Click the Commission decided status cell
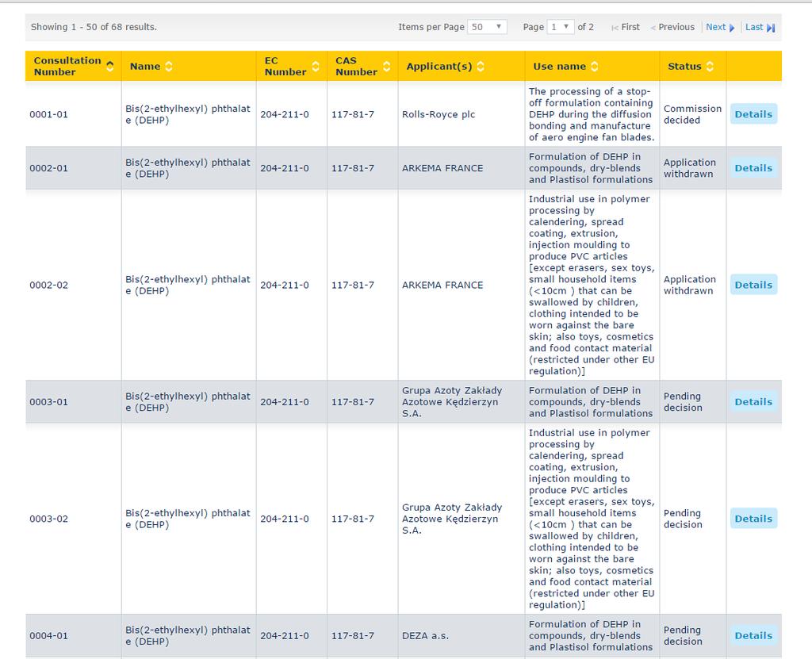812x659 pixels. coord(692,114)
